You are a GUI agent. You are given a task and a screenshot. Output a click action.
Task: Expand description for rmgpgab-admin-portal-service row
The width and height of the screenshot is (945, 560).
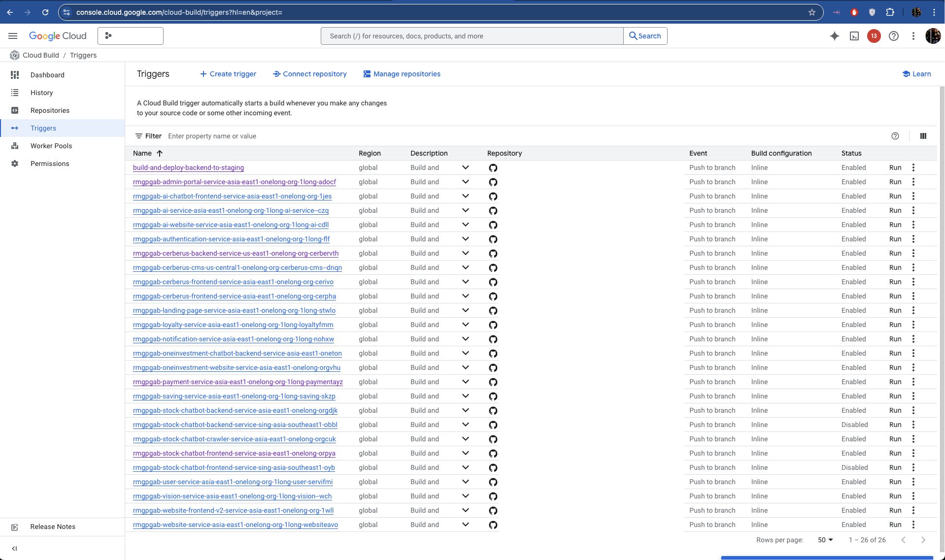tap(465, 182)
